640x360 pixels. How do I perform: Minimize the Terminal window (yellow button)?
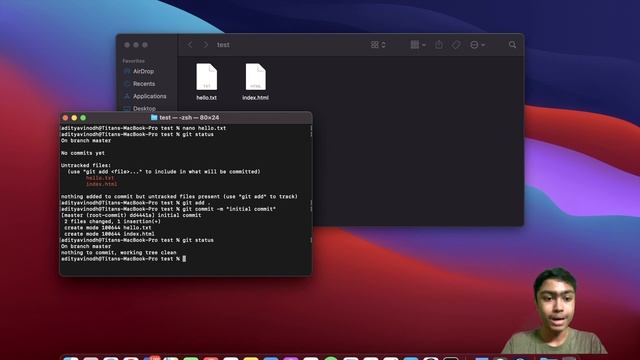[x=74, y=118]
